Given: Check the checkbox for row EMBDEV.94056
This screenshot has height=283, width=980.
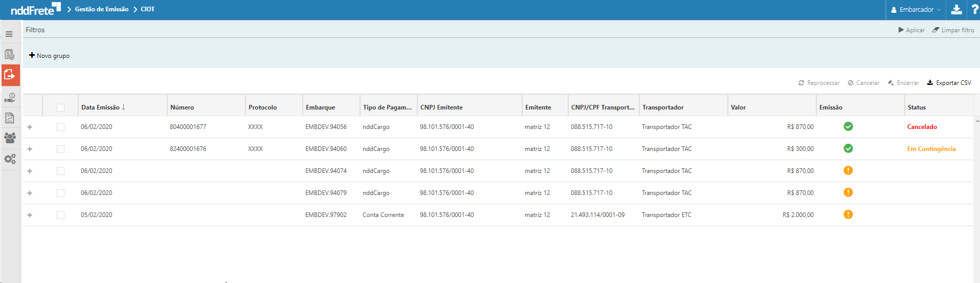Looking at the screenshot, I should point(60,127).
